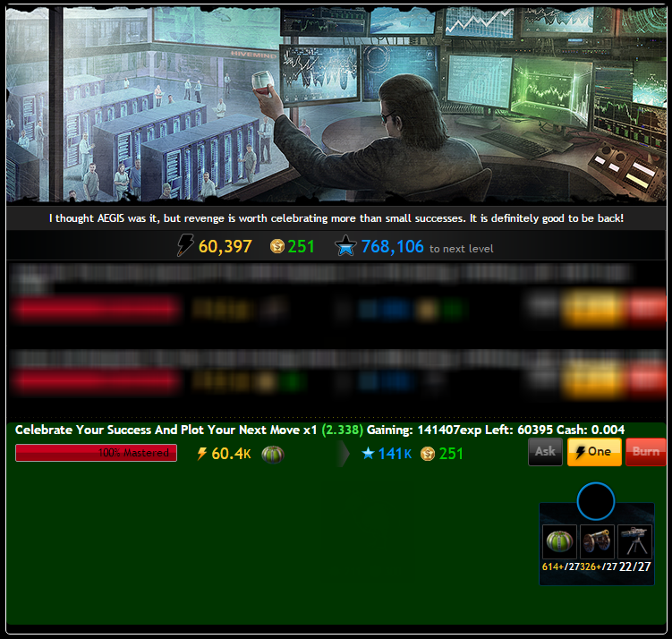Click the dark arrow separator before rewards
672x639 pixels.
[344, 454]
